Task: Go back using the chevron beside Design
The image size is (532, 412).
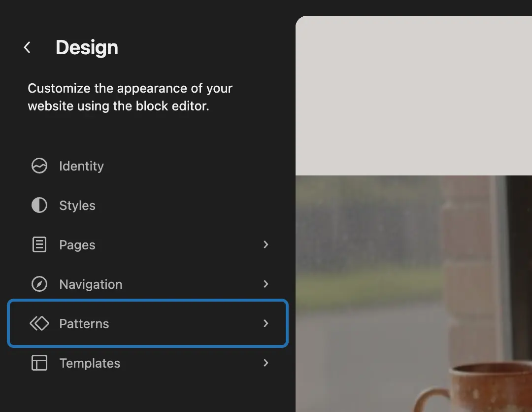Action: point(27,47)
